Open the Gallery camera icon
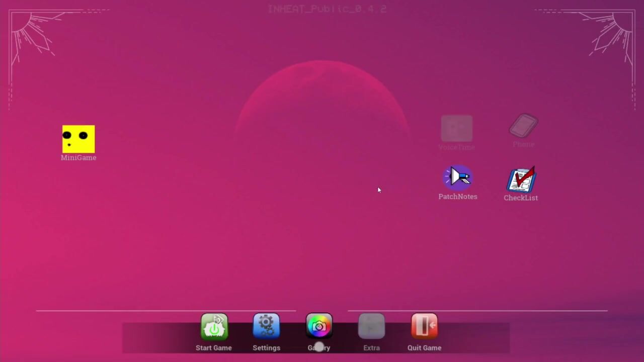 coord(319,326)
